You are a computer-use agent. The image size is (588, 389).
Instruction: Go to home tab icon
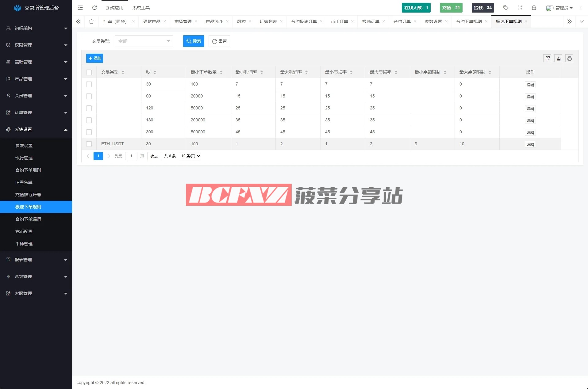[91, 21]
